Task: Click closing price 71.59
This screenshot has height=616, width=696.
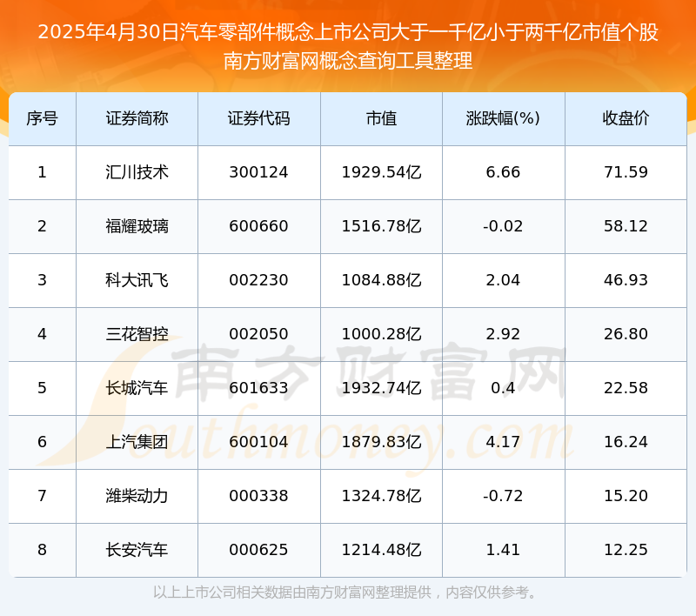Action: (626, 172)
